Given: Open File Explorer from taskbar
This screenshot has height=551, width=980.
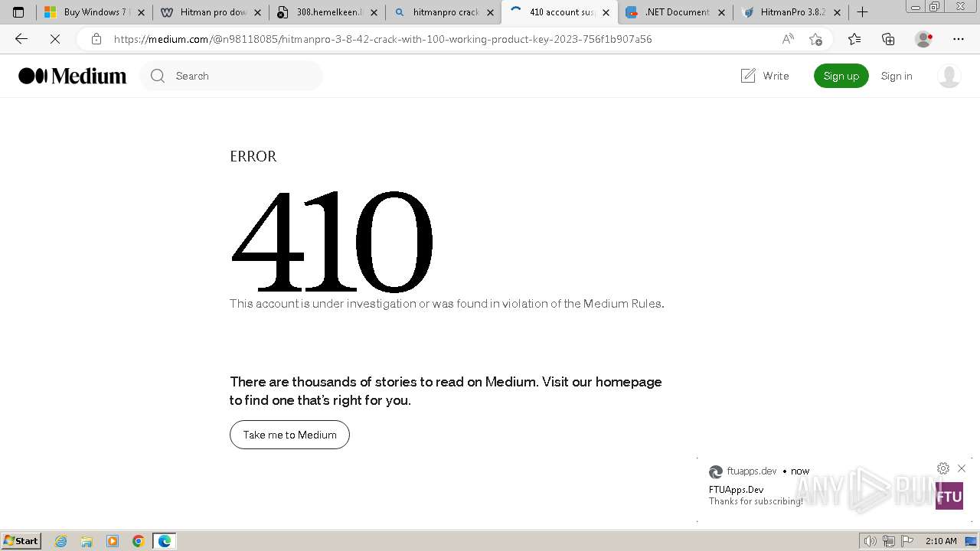Looking at the screenshot, I should click(x=87, y=541).
